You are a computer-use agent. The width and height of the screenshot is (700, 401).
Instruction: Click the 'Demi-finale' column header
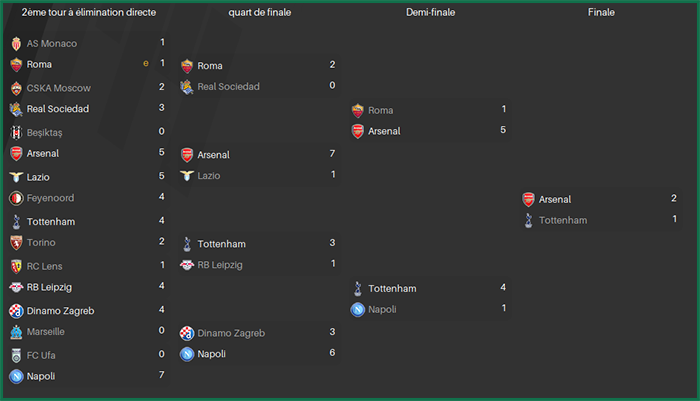[x=430, y=13]
